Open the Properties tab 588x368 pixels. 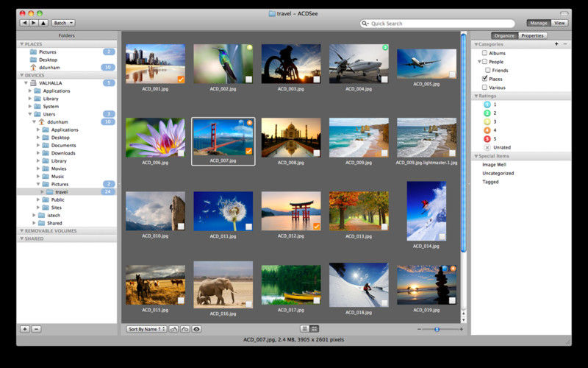(532, 35)
